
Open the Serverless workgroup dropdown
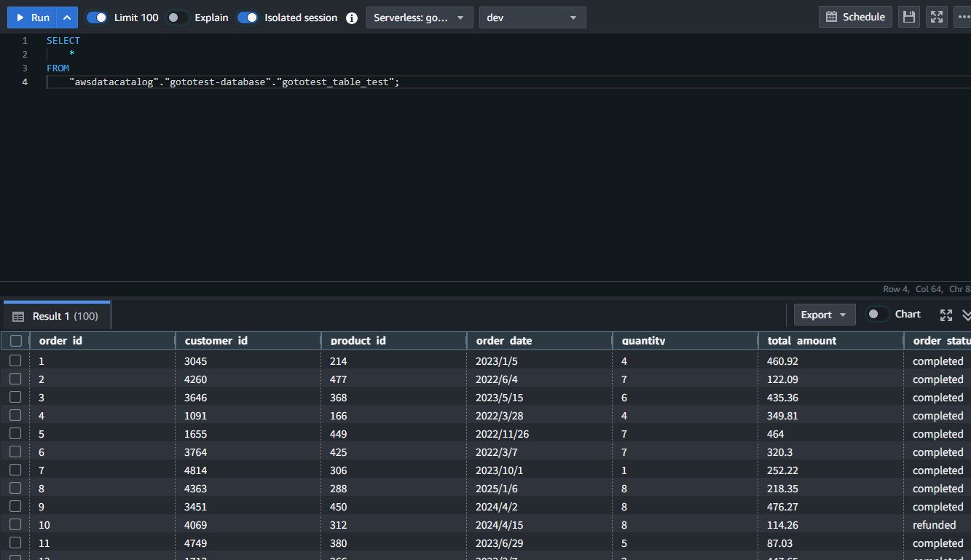[419, 17]
